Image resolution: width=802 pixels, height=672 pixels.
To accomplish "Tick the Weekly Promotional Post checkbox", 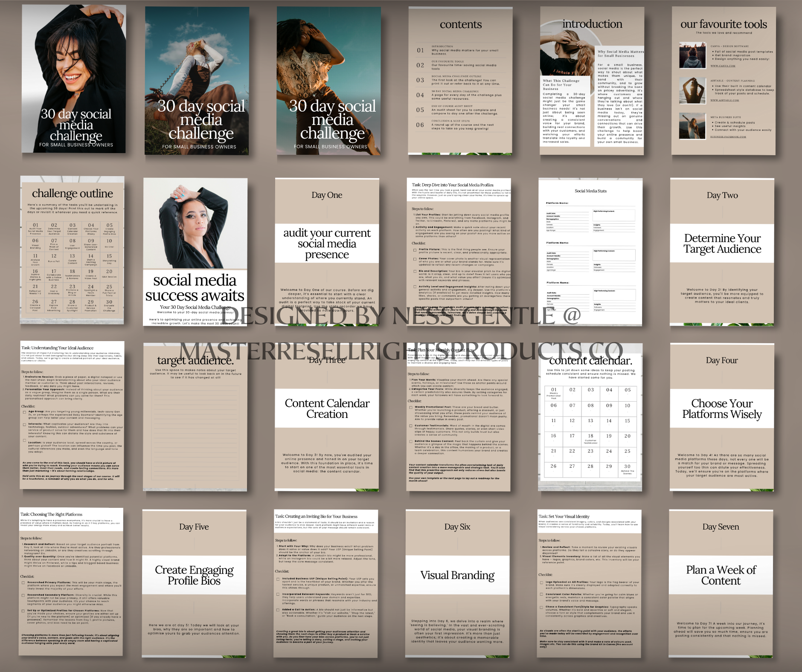I will pyautogui.click(x=411, y=408).
